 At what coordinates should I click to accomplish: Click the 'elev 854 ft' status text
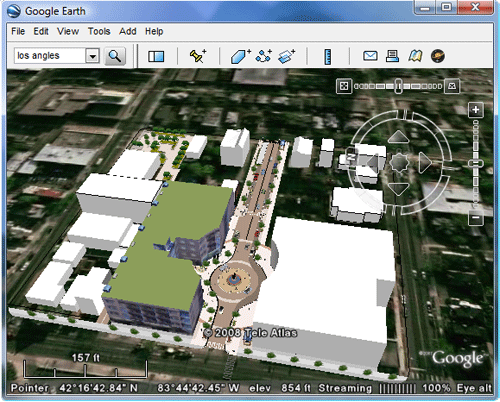click(x=280, y=388)
